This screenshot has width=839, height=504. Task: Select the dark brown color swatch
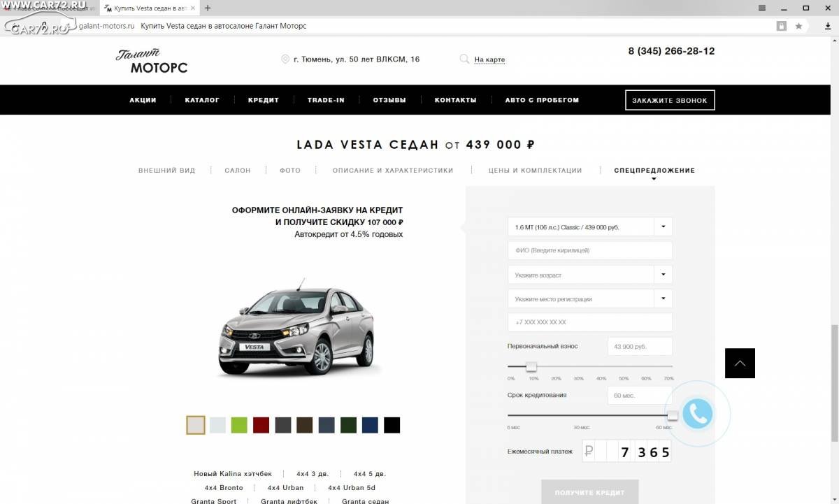coord(305,425)
